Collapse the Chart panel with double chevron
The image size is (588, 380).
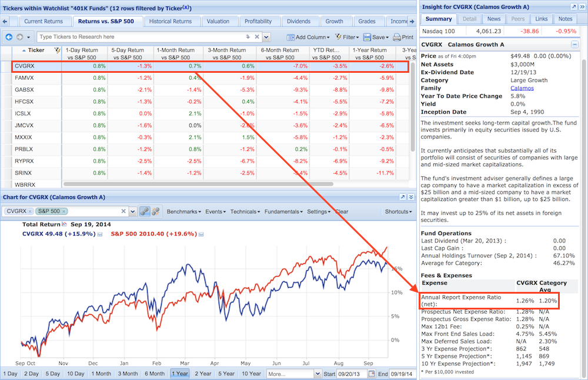411,197
